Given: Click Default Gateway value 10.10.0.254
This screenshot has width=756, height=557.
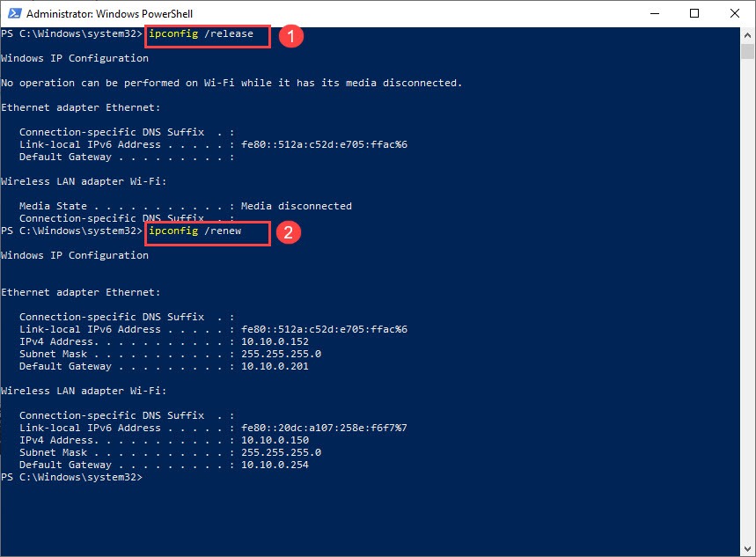Looking at the screenshot, I should click(275, 465).
